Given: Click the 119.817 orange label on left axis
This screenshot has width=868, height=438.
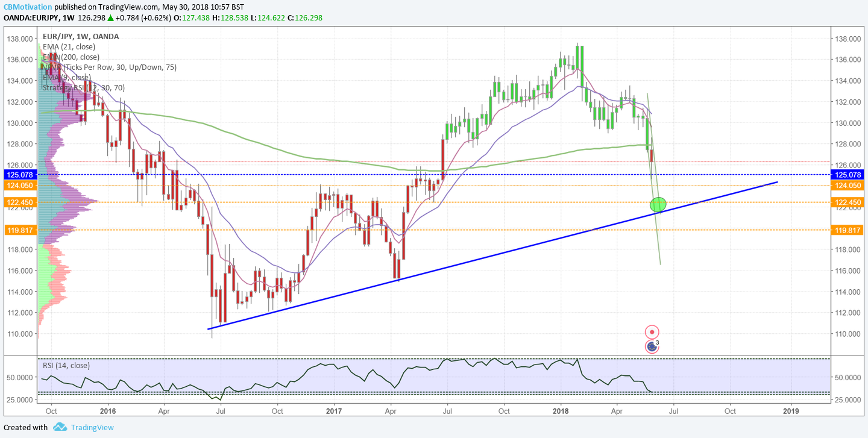Looking at the screenshot, I should (x=20, y=230).
